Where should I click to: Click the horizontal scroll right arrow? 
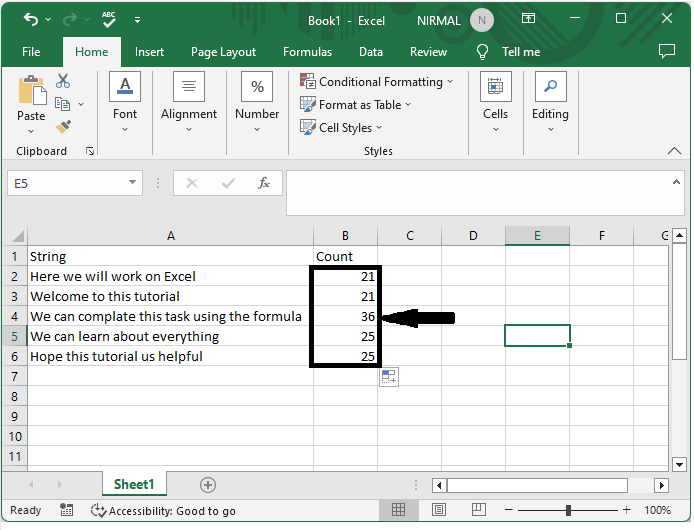click(x=661, y=485)
